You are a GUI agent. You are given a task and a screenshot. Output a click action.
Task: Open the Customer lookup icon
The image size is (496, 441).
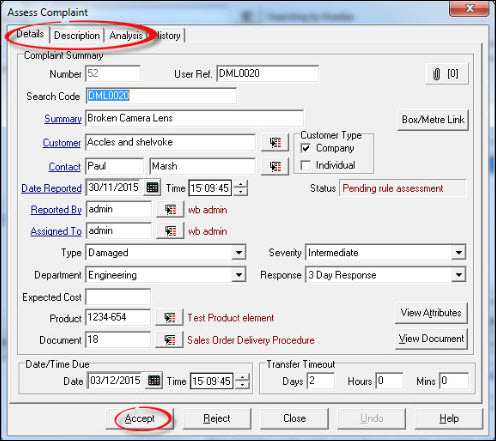(x=275, y=142)
